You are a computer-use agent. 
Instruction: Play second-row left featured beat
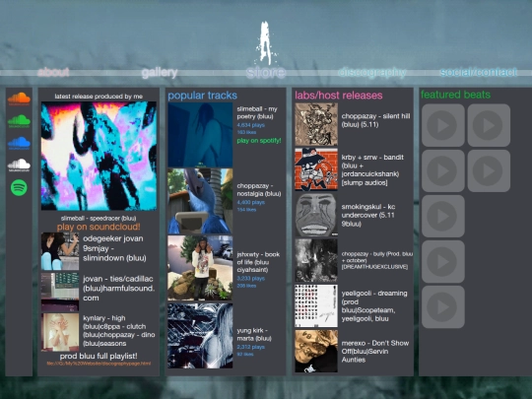[x=442, y=170]
